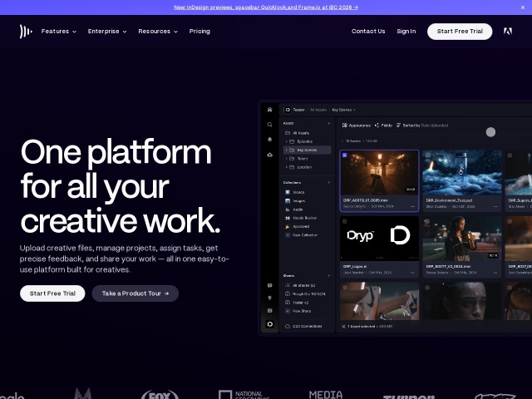Open the Appearance view options
The image size is (532, 399).
(357, 126)
